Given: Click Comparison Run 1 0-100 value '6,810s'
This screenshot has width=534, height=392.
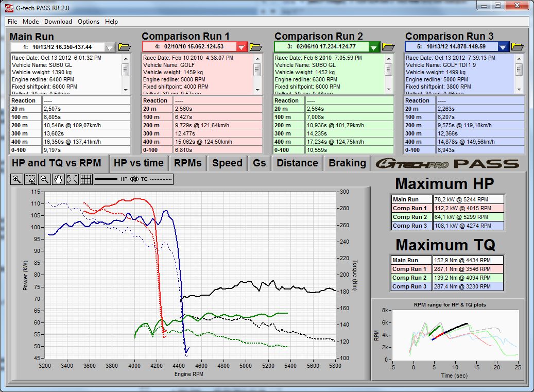Looking at the screenshot, I should pos(218,150).
